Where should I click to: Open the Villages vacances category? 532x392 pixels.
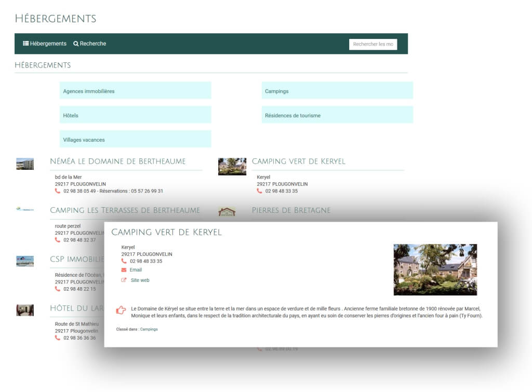pos(136,139)
